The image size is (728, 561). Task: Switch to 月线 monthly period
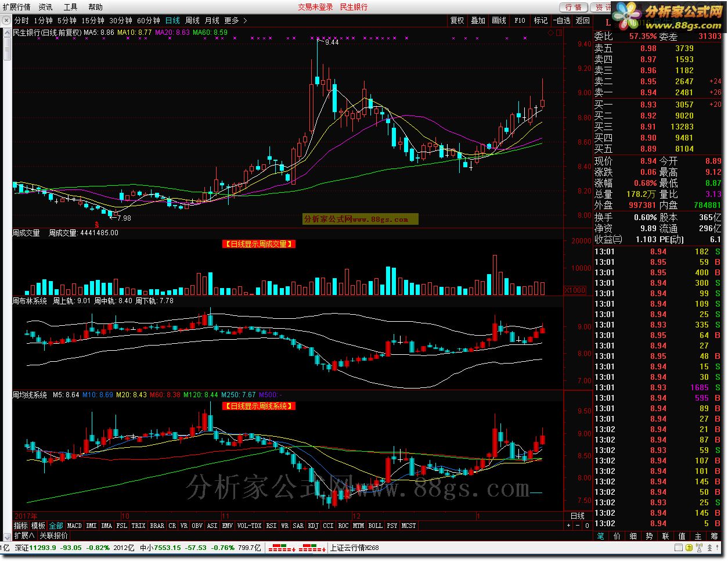pyautogui.click(x=212, y=20)
